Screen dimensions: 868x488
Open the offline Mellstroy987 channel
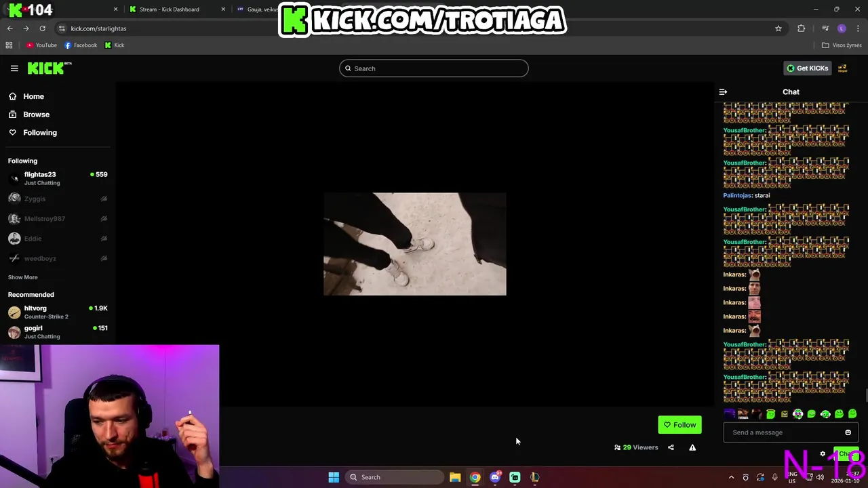point(58,218)
